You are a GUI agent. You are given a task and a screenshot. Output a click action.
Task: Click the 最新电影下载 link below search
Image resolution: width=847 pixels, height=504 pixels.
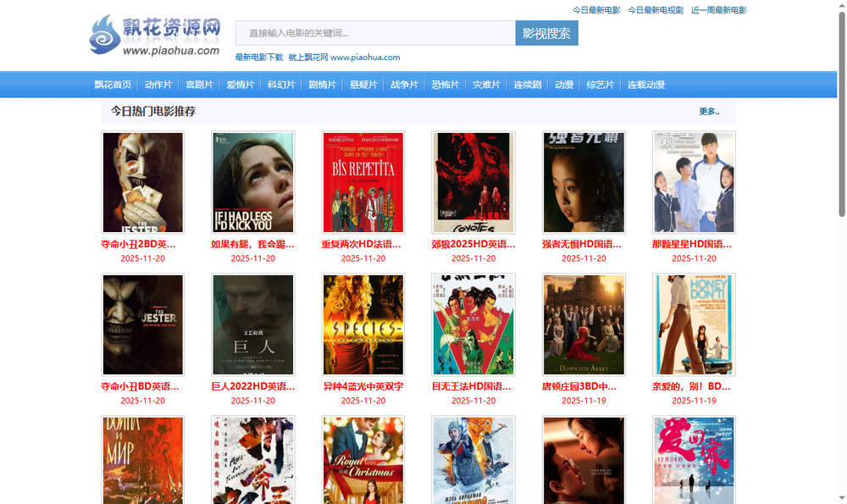pos(258,58)
